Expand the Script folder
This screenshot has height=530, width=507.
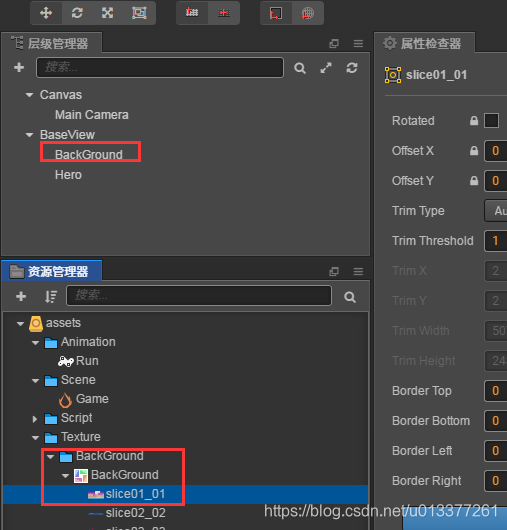click(35, 419)
